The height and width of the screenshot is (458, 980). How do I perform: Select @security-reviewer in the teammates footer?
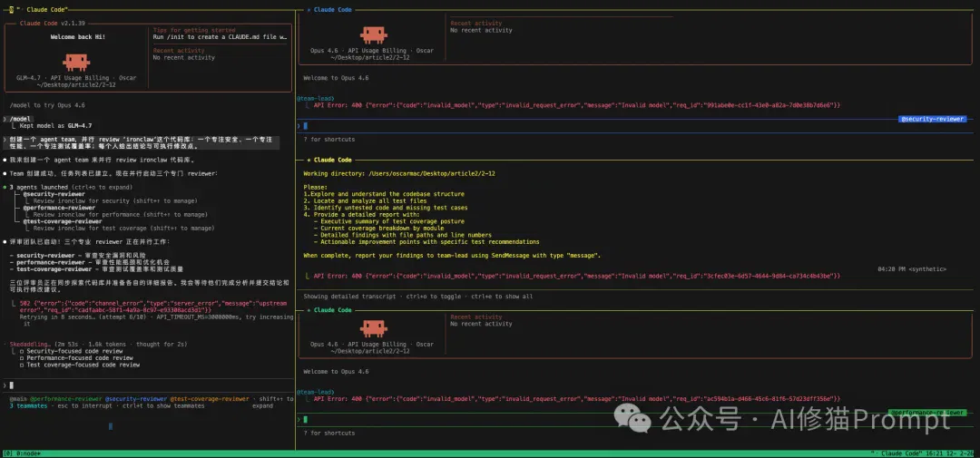[135, 399]
